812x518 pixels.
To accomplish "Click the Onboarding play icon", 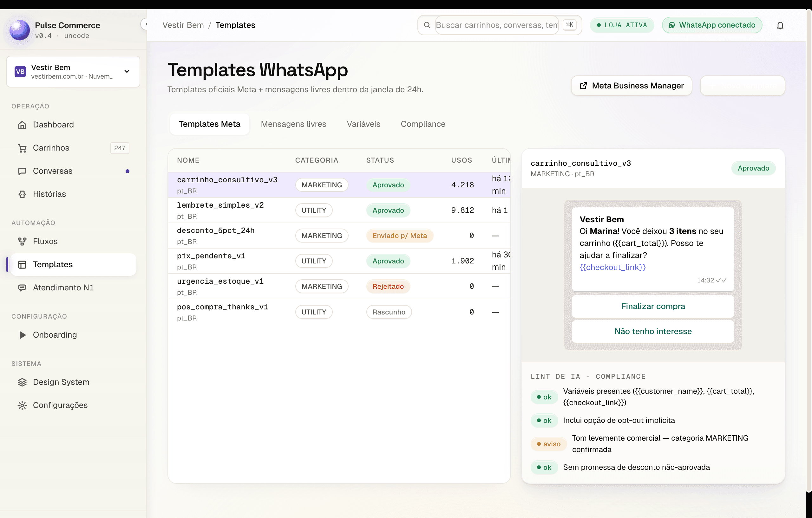I will [x=22, y=335].
